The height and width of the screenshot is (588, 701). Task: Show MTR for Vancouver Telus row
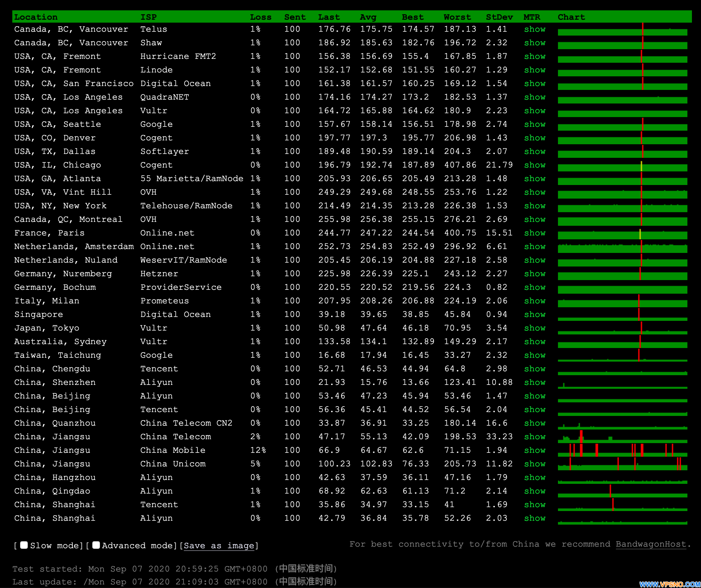[535, 29]
